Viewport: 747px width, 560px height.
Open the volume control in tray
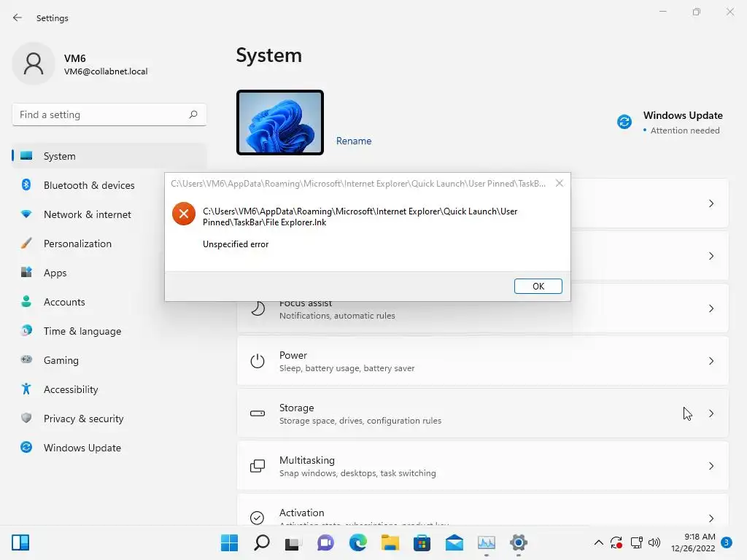(x=654, y=542)
